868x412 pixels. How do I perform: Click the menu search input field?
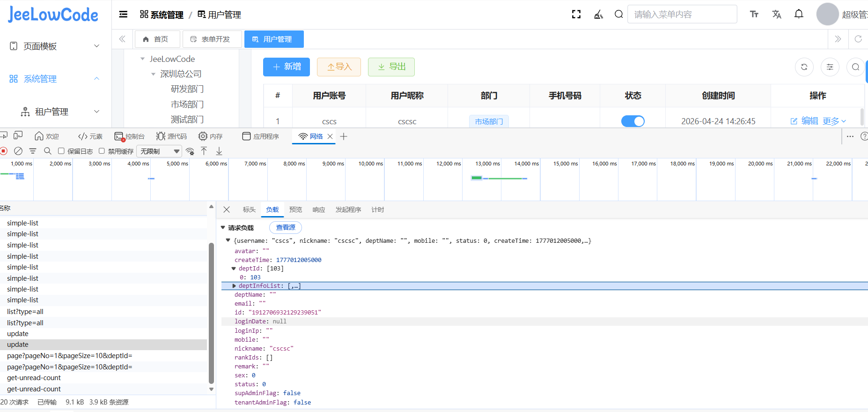click(682, 15)
